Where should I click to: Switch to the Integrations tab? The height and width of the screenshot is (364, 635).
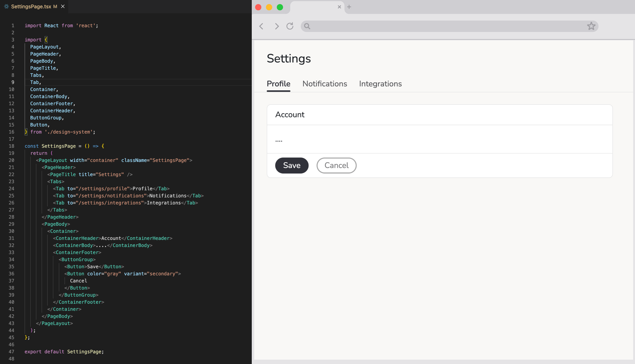(380, 84)
